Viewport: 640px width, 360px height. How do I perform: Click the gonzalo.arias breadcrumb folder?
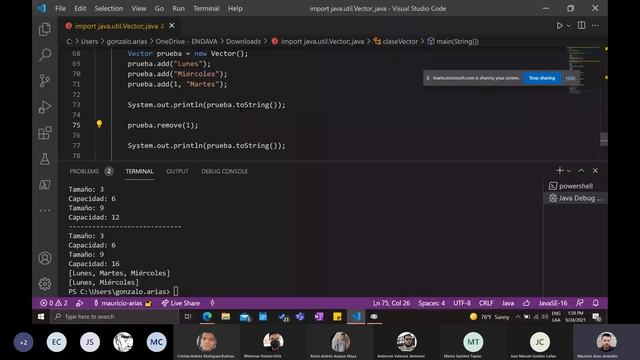pos(127,41)
